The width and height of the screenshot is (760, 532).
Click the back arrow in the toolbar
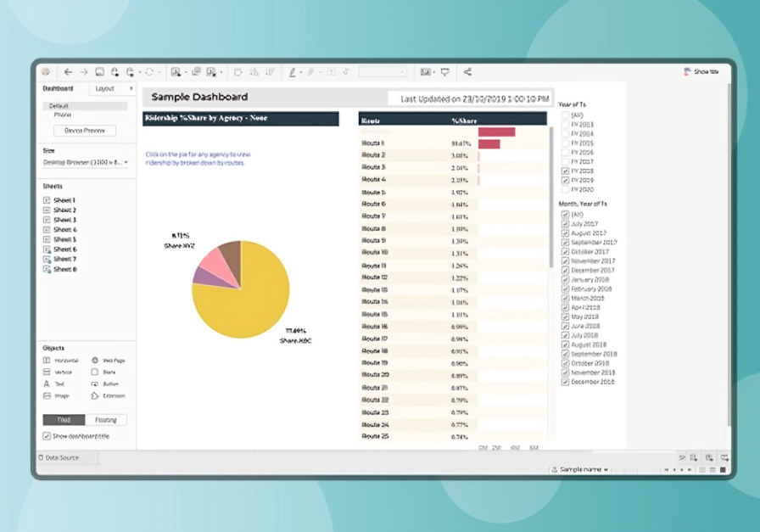point(69,72)
